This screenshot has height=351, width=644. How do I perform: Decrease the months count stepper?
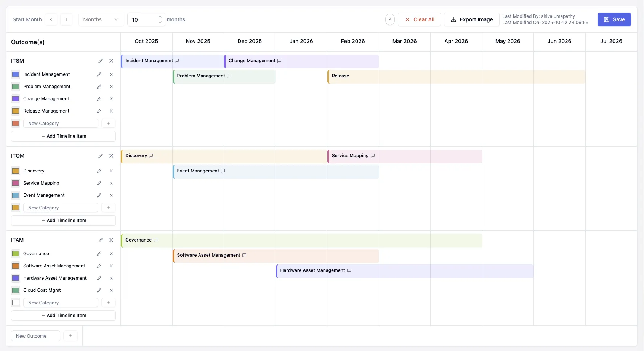click(x=160, y=22)
